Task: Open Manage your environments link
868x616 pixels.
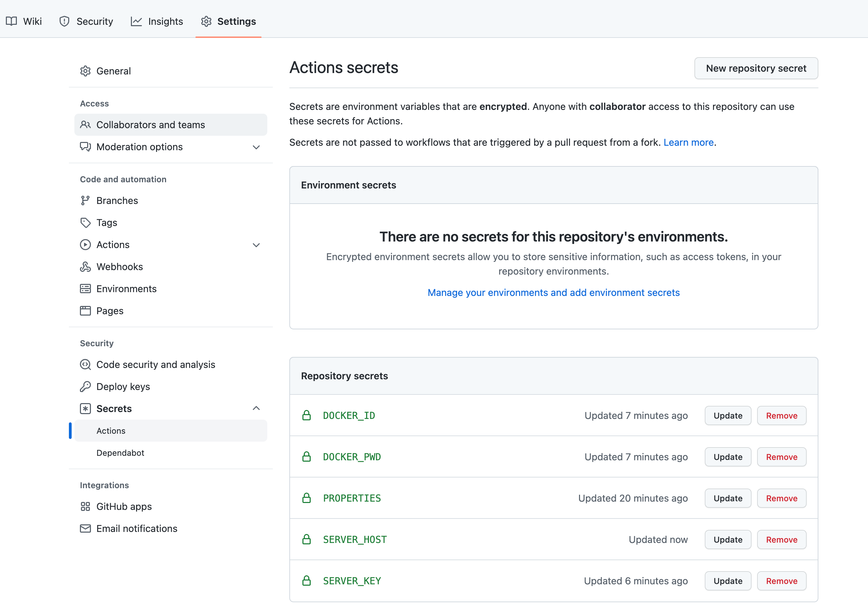Action: click(553, 292)
